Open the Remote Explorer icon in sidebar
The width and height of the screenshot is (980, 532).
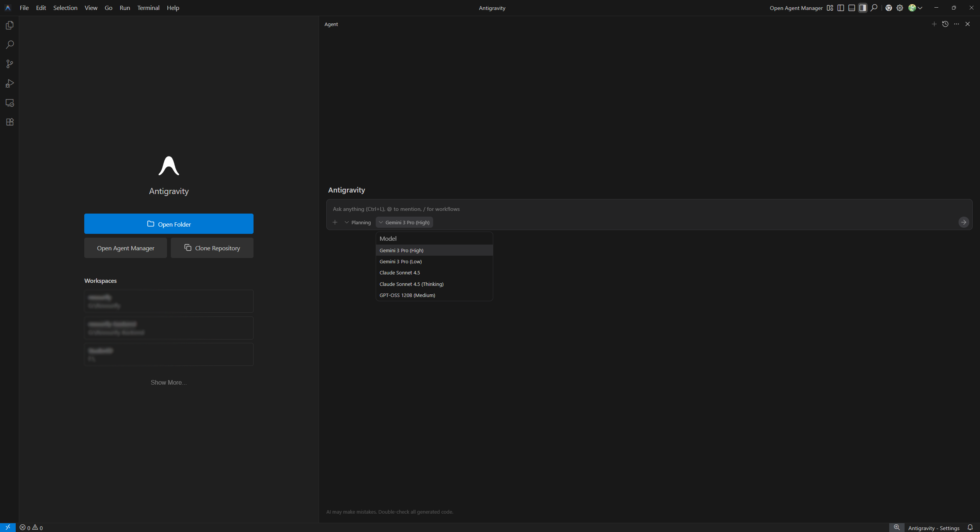tap(10, 103)
